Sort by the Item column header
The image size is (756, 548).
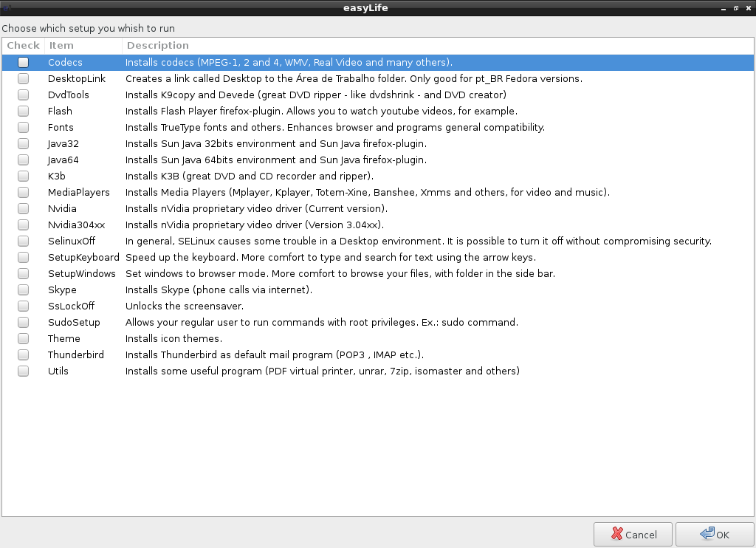[83, 45]
